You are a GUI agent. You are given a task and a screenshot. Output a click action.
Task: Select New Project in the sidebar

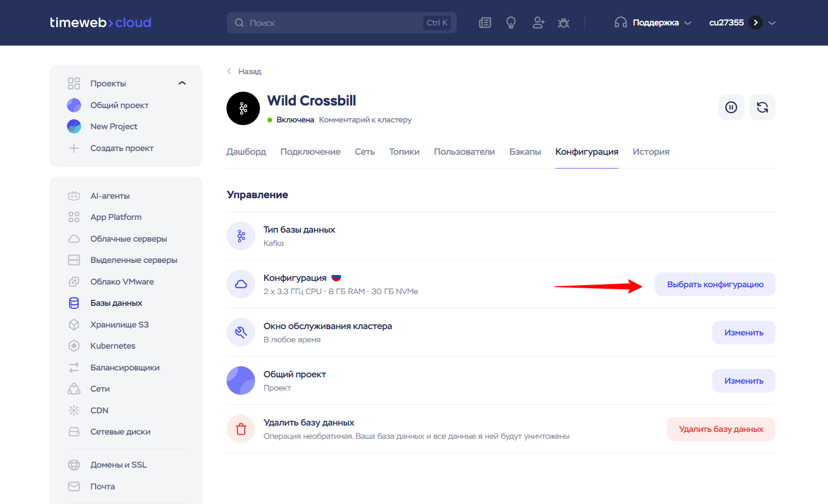[x=114, y=127]
